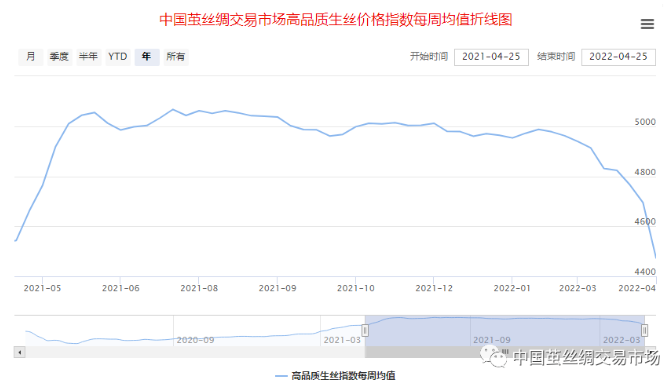Select the 季度 range button
This screenshot has width=672, height=392.
(59, 57)
